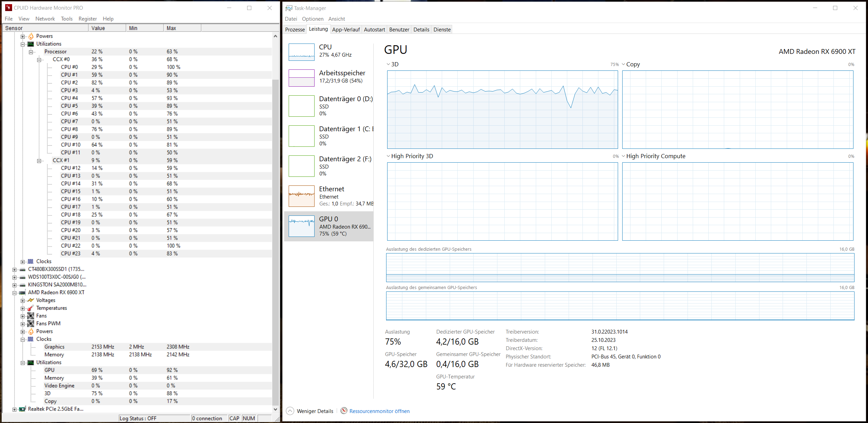Click the Fans icon under AMD Radeon

click(31, 316)
